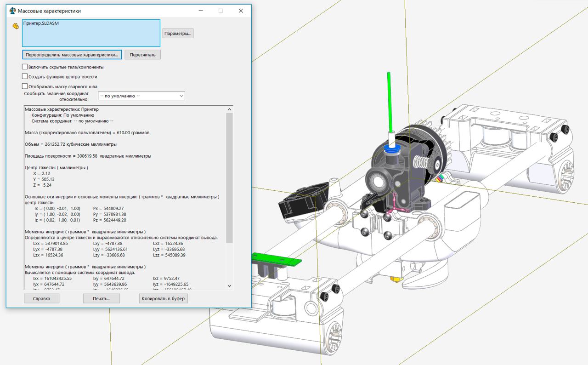This screenshot has width=588, height=365.
Task: Click the results scrollbar up arrow
Action: tap(230, 109)
